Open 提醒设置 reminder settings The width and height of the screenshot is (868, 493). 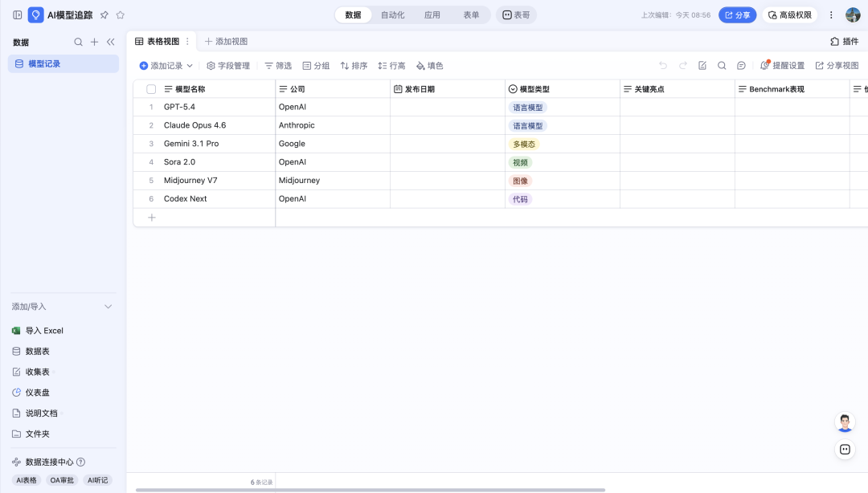782,65
